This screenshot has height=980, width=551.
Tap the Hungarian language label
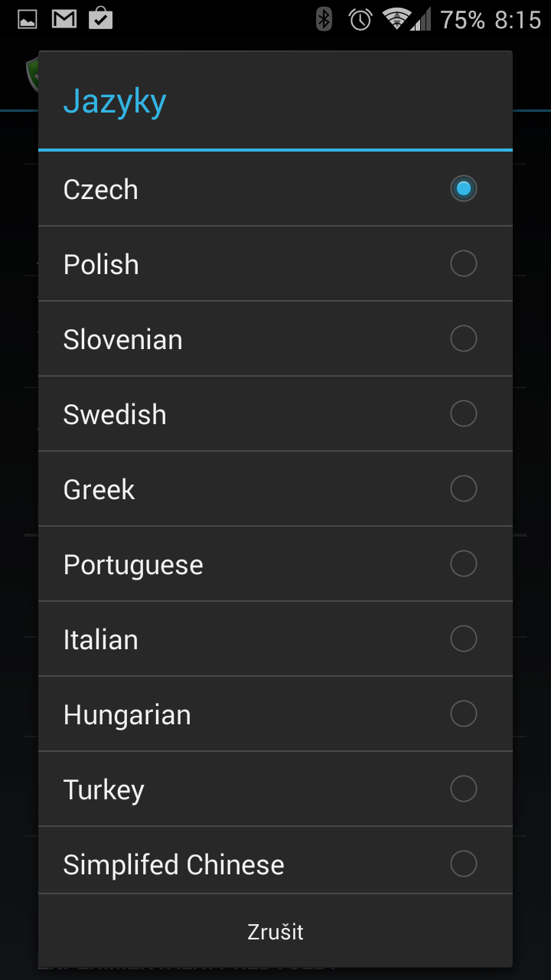click(127, 715)
